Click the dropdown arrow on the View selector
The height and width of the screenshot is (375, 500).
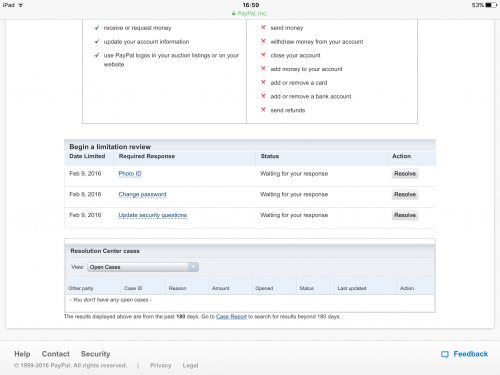(x=193, y=267)
